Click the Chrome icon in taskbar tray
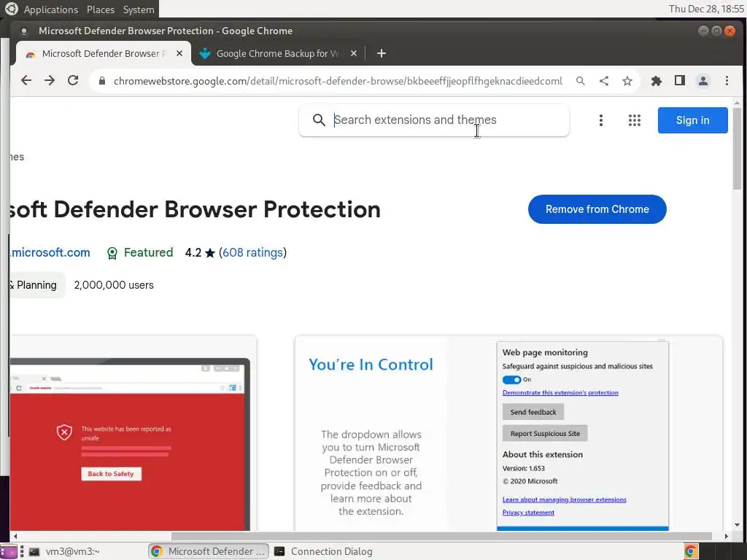 pos(690,551)
